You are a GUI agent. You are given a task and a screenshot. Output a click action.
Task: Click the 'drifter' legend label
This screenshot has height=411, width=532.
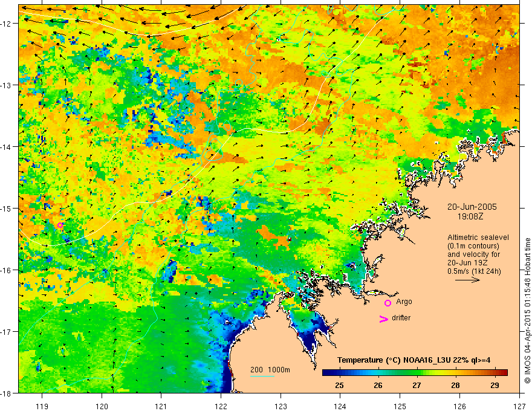point(401,318)
